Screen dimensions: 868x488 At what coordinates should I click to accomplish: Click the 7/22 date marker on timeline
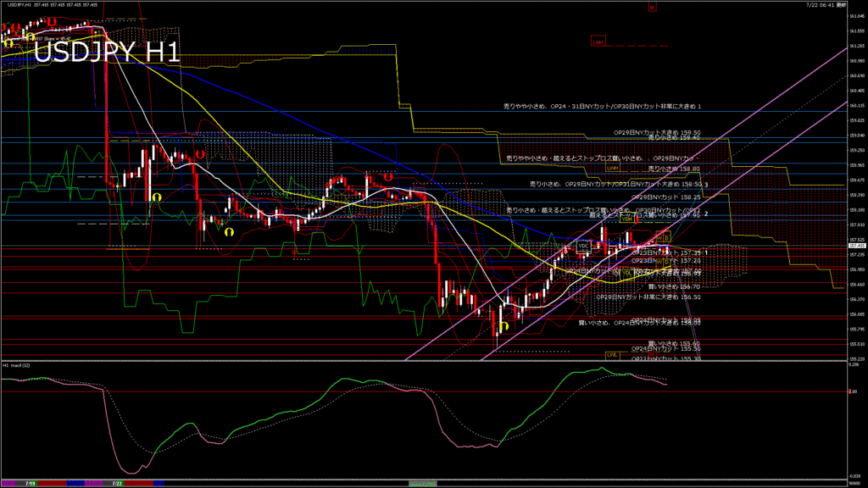coord(117,484)
